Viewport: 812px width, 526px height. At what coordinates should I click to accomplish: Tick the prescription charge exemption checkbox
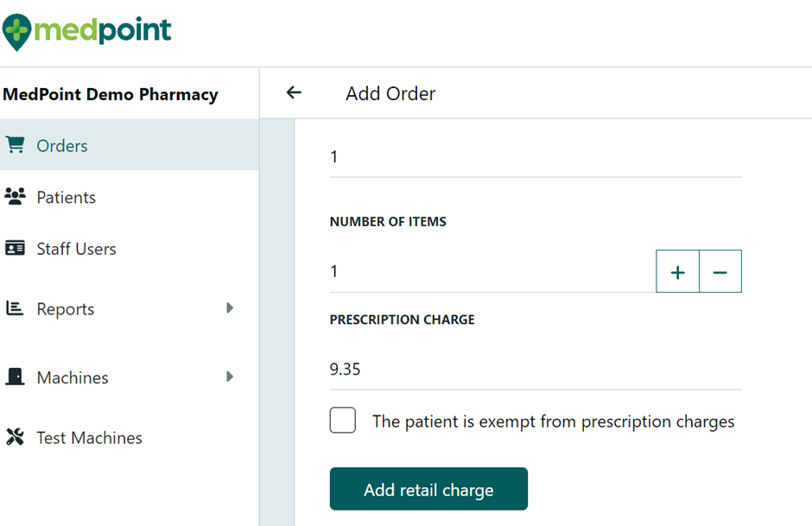[x=343, y=421]
